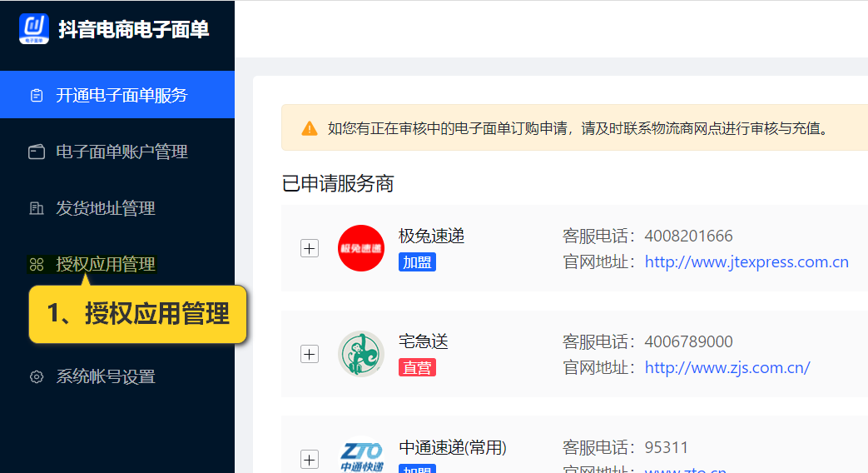The image size is (868, 473).
Task: Click the gear icon beside 系统帐号设置
Action: (36, 376)
